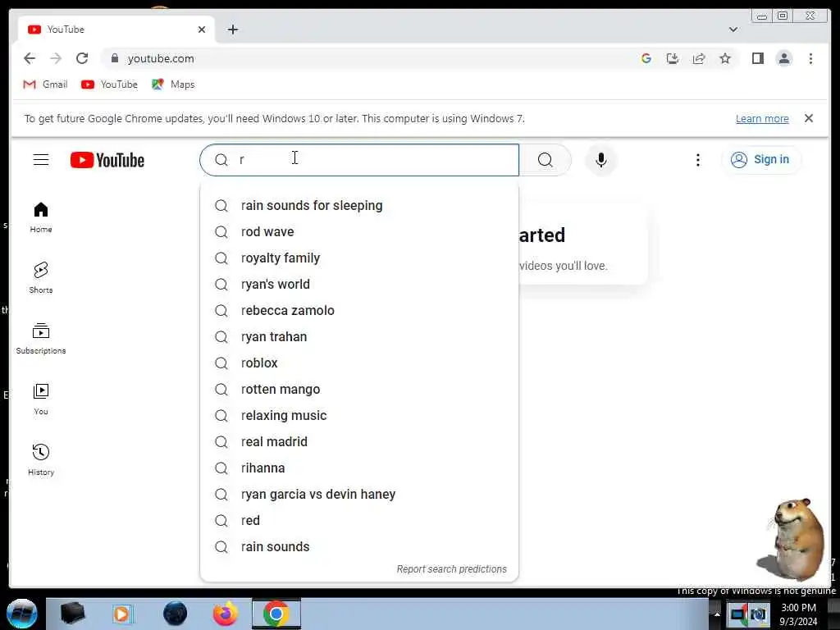This screenshot has width=840, height=630.
Task: Open the Windows Start menu
Action: coord(22,614)
